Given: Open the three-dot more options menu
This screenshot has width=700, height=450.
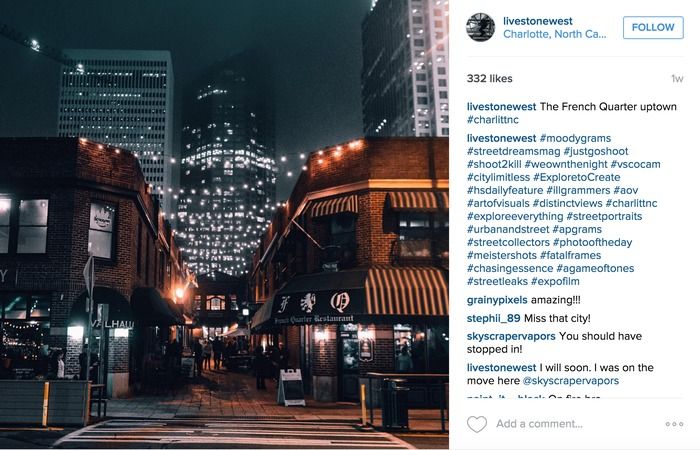Looking at the screenshot, I should click(674, 424).
